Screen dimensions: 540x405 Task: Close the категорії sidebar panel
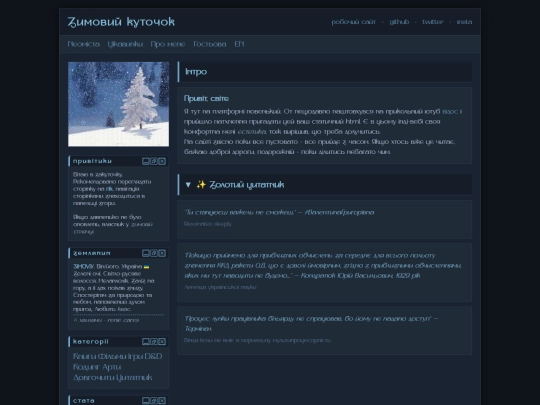162,342
